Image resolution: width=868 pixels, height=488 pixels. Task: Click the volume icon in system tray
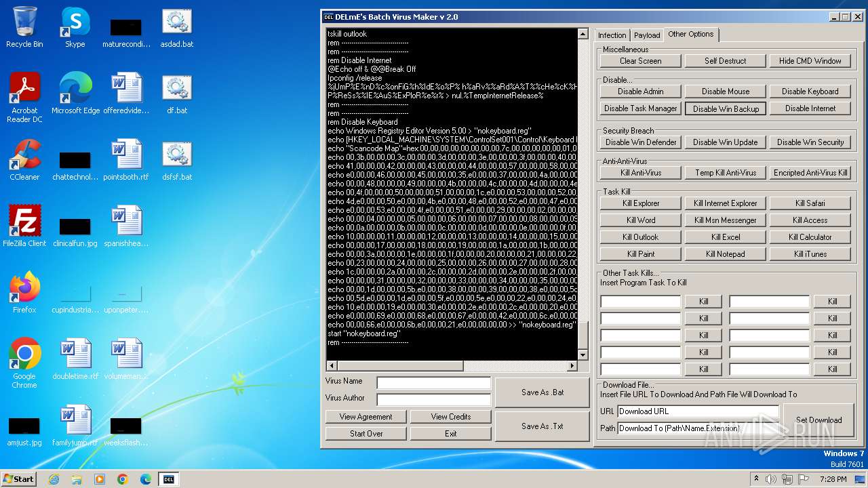point(771,479)
